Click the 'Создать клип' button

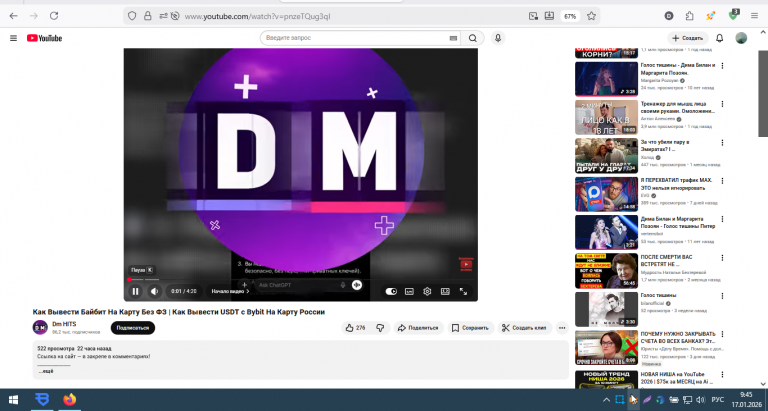(525, 328)
